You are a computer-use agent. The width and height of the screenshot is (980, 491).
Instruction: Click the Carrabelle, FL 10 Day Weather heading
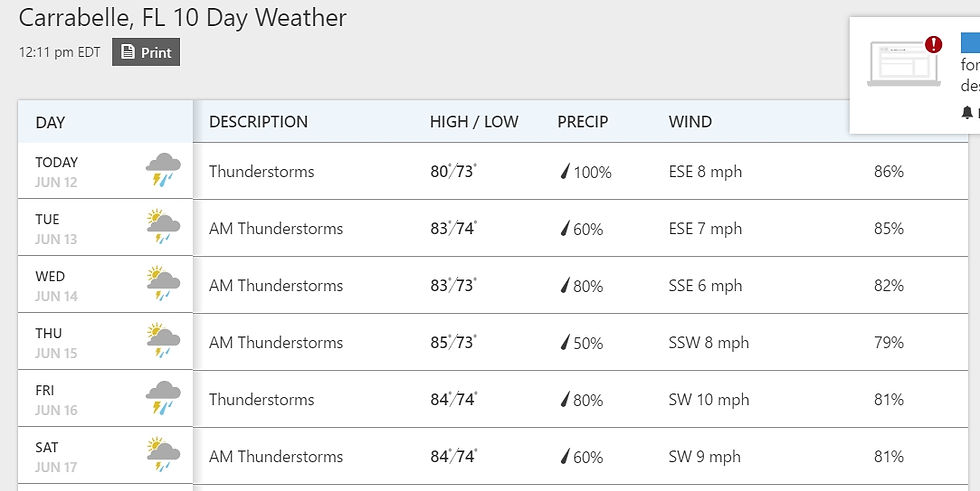[x=182, y=17]
